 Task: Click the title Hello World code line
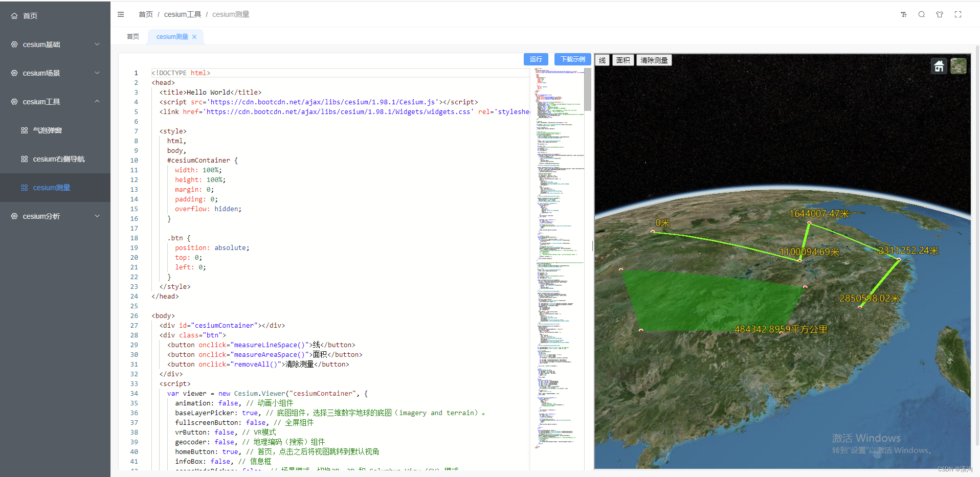[210, 93]
